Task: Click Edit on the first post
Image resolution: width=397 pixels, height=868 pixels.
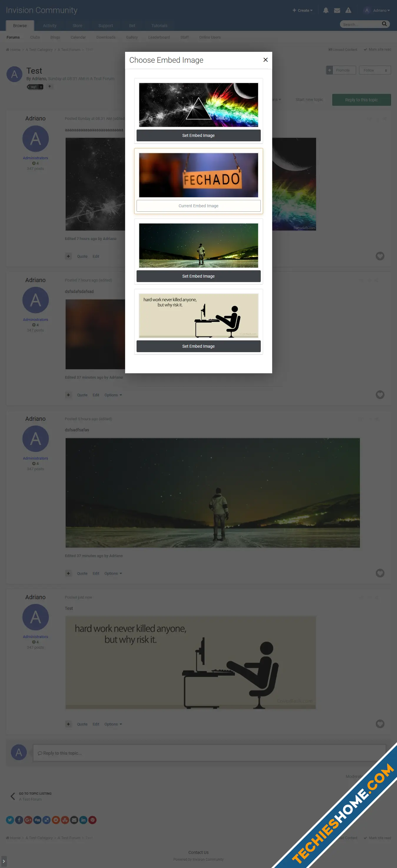Action: click(x=96, y=256)
